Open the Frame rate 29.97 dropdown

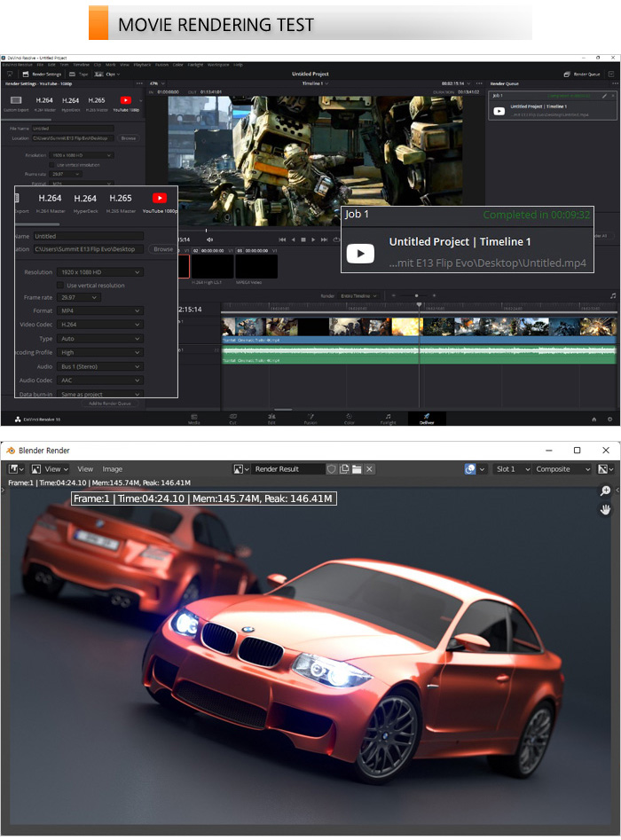[66, 174]
